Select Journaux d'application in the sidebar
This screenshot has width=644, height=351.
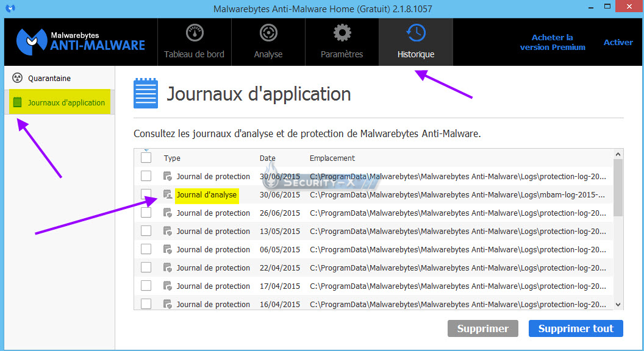(60, 102)
